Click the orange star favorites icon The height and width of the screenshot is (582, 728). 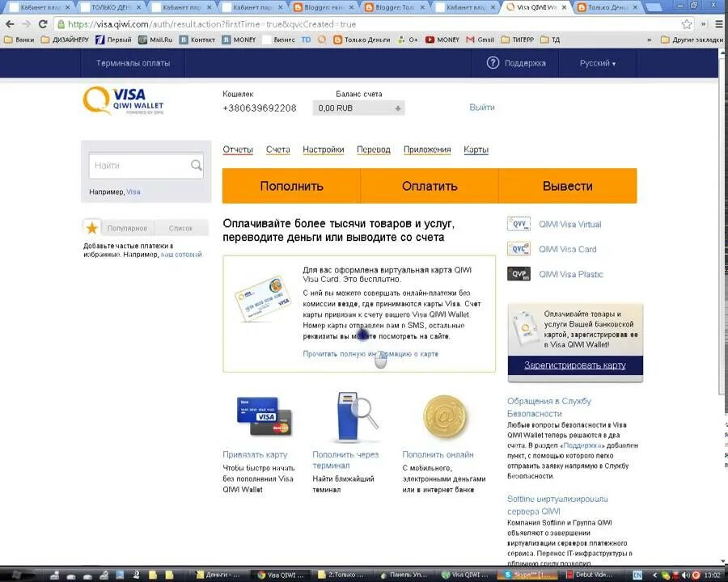[x=92, y=228]
